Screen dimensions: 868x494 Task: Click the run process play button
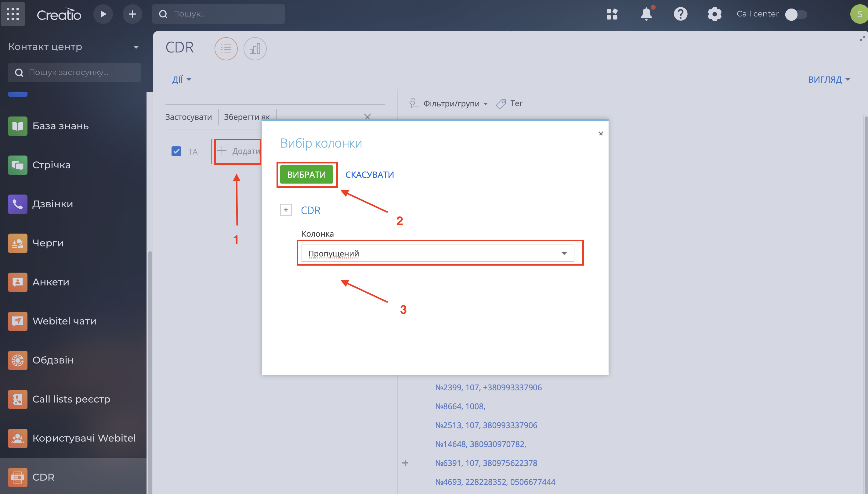tap(103, 14)
